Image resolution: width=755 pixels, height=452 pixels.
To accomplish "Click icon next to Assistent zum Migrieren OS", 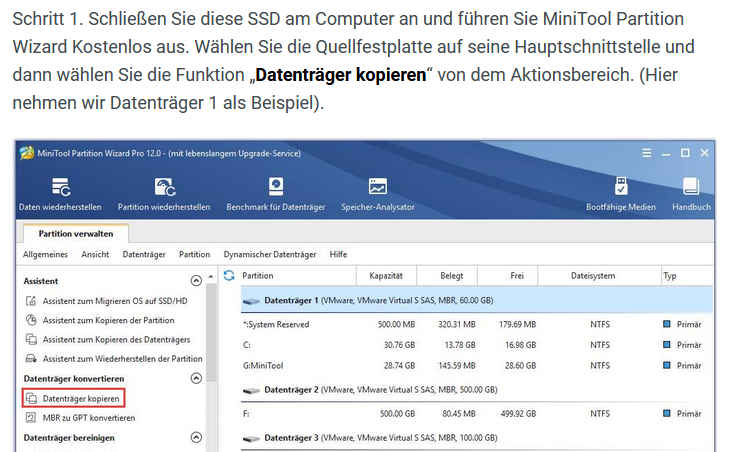I will point(31,301).
